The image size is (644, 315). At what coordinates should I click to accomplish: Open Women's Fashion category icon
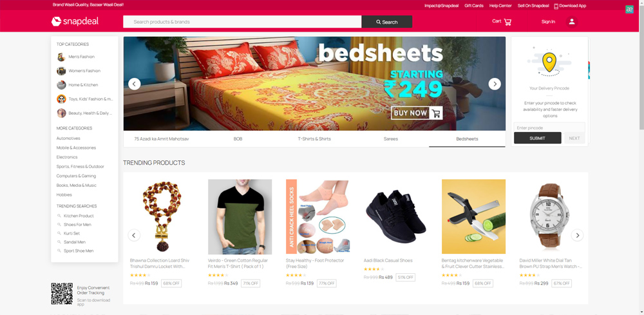click(x=61, y=71)
